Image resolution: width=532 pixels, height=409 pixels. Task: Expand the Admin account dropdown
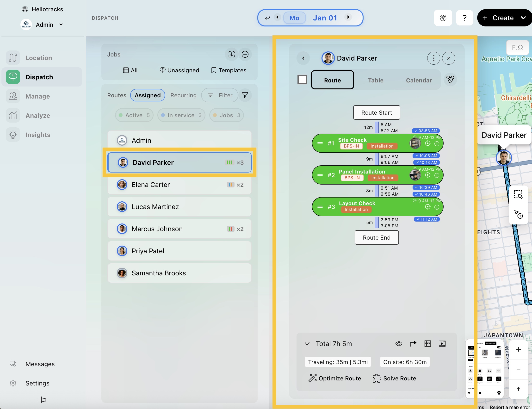pos(61,25)
